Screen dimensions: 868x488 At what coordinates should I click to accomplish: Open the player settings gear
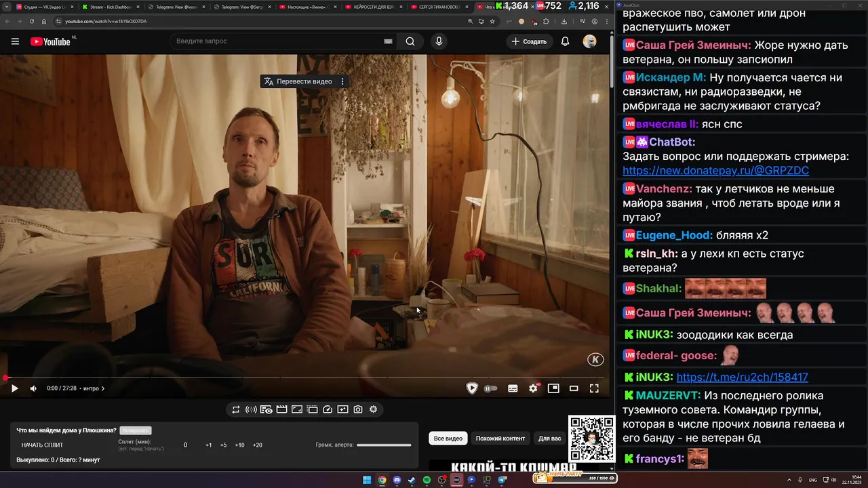[533, 388]
